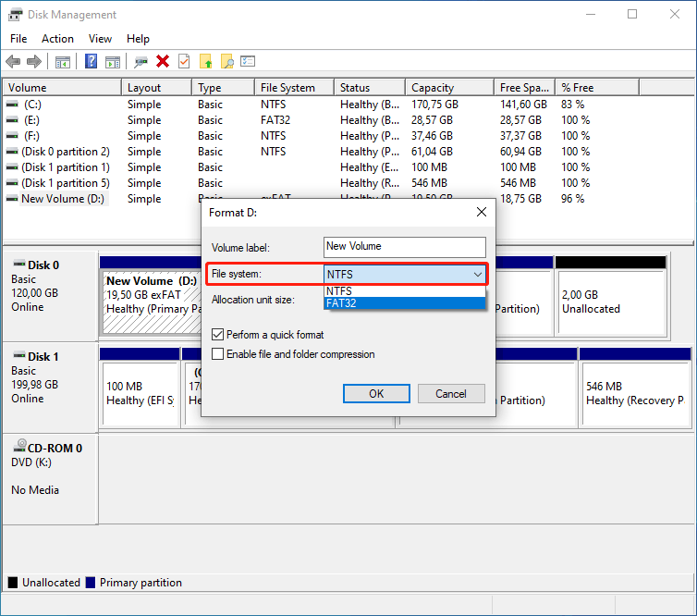Click the CD-ROM 0 disc icon
The image size is (697, 616).
click(x=20, y=446)
